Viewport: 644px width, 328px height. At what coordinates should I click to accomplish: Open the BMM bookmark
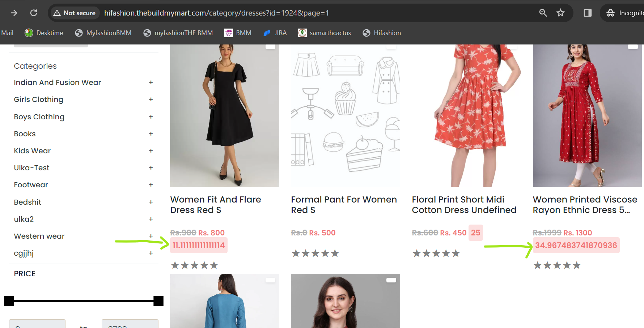(x=238, y=33)
